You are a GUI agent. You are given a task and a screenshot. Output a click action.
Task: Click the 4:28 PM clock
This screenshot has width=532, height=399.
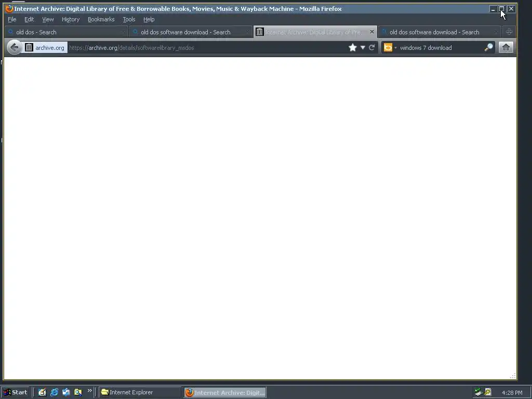coord(512,393)
